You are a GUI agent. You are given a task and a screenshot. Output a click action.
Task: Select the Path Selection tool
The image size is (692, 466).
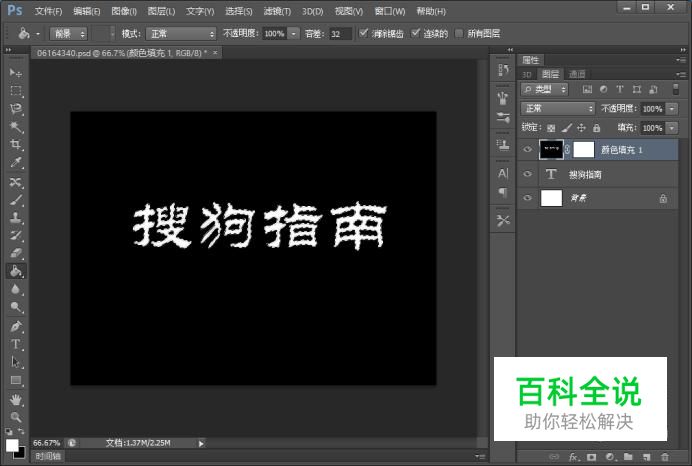[x=16, y=362]
